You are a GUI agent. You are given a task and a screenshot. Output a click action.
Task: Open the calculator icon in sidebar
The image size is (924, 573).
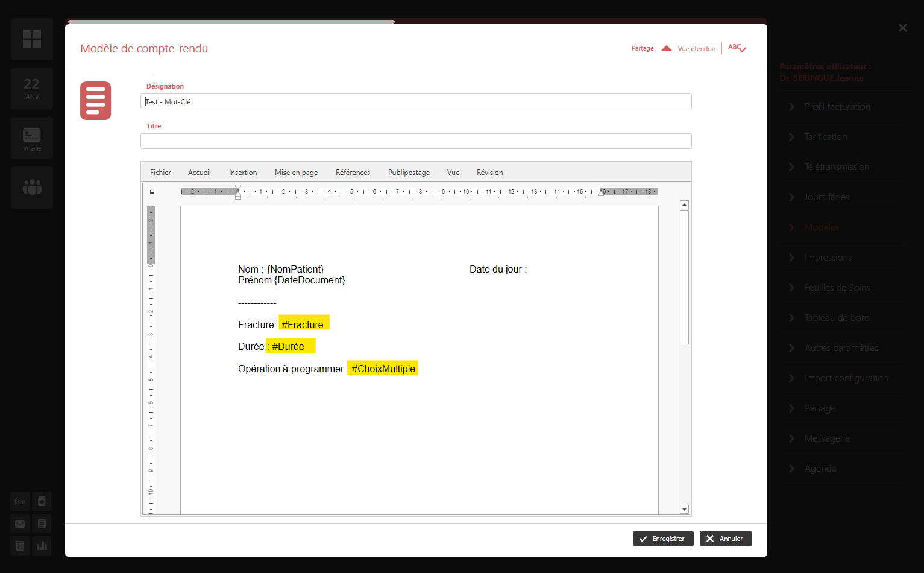click(20, 546)
